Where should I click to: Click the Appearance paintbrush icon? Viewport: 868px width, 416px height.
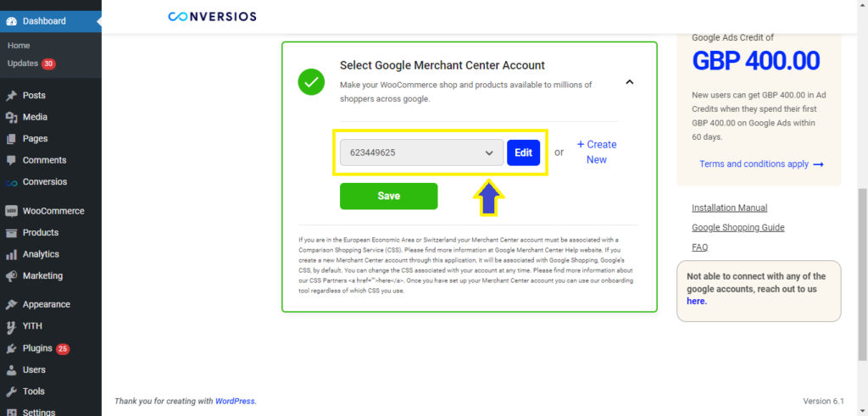click(11, 305)
